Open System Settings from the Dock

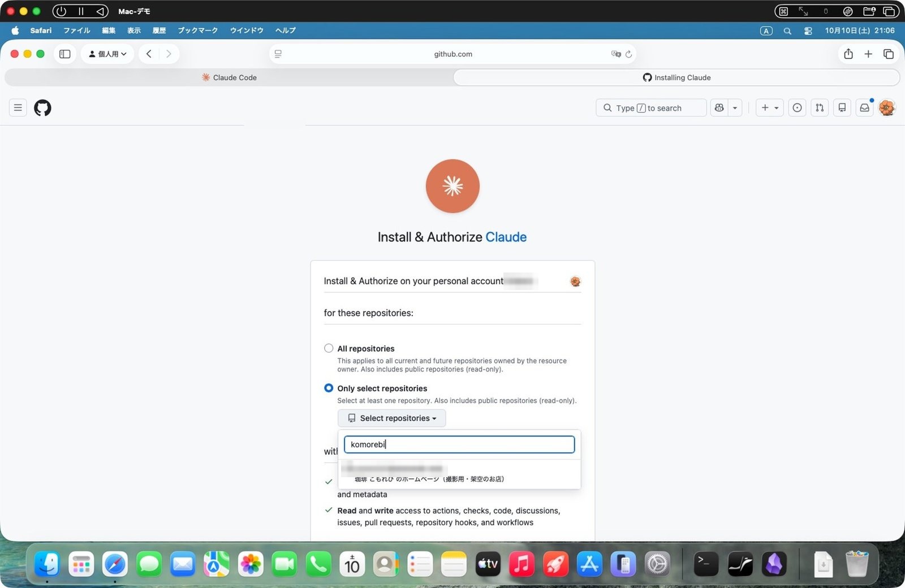(x=657, y=564)
